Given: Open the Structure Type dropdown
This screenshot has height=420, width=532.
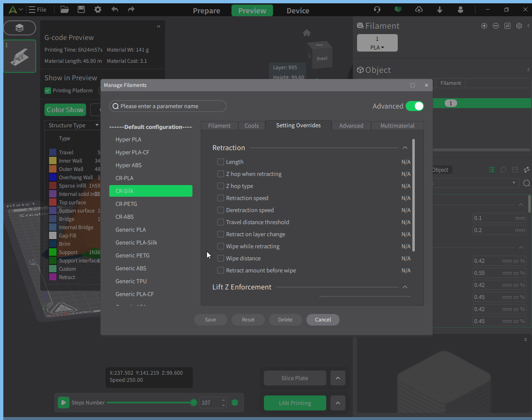Looking at the screenshot, I should click(x=73, y=125).
